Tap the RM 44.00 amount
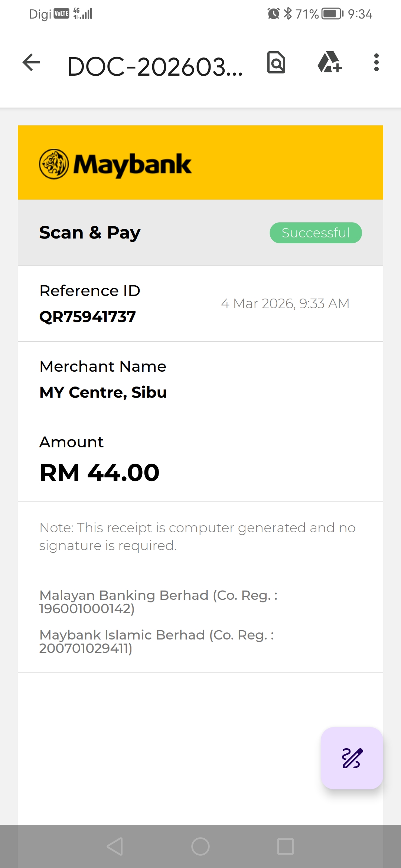Viewport: 401px width, 868px height. click(x=100, y=473)
